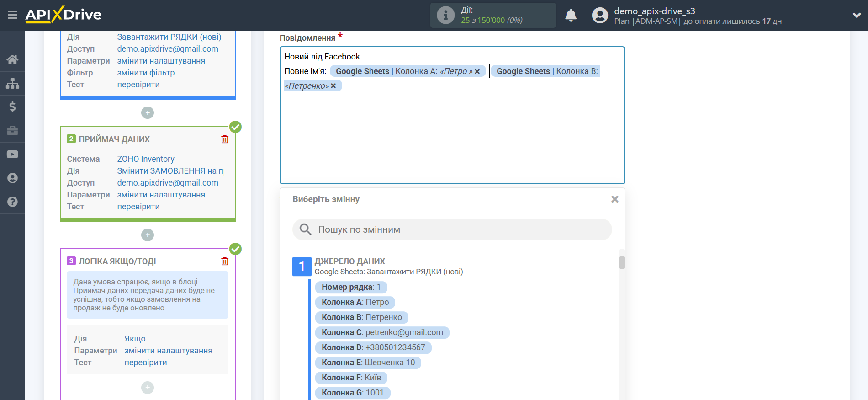
Task: Insert variable Колонка D phone
Action: click(373, 347)
